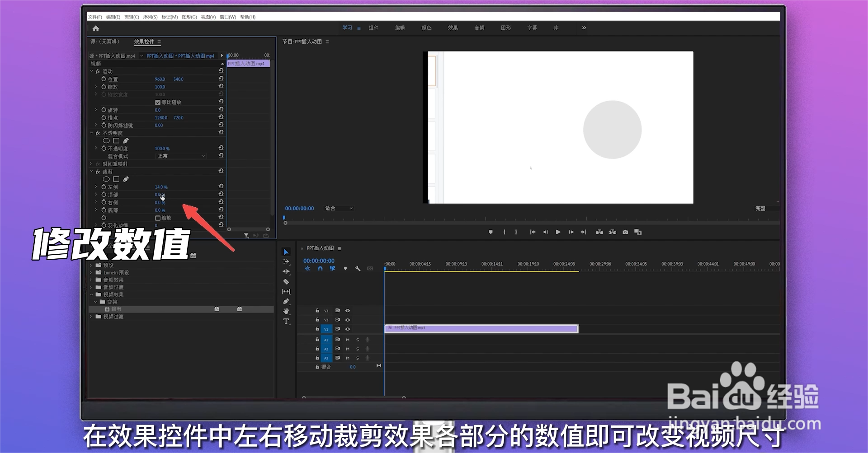
Task: Click rectangle mask tool under Crop effect
Action: tap(116, 179)
